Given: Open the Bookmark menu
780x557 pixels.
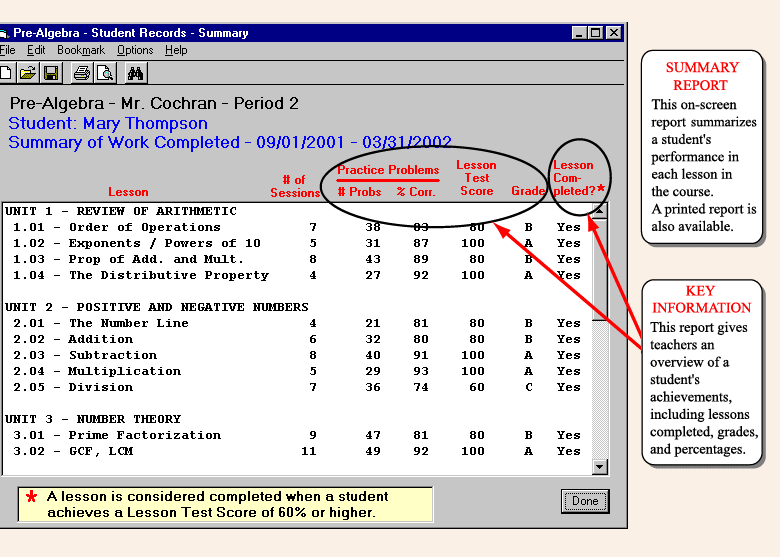Looking at the screenshot, I should point(81,50).
